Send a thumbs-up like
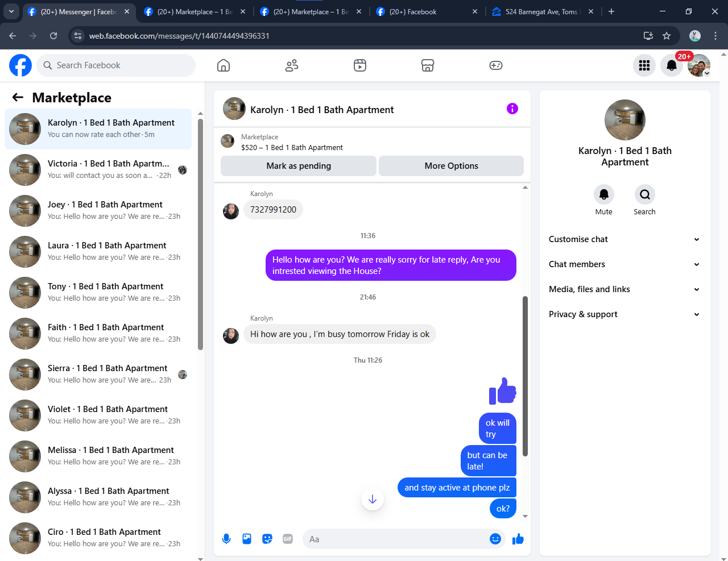728x561 pixels. 518,539
